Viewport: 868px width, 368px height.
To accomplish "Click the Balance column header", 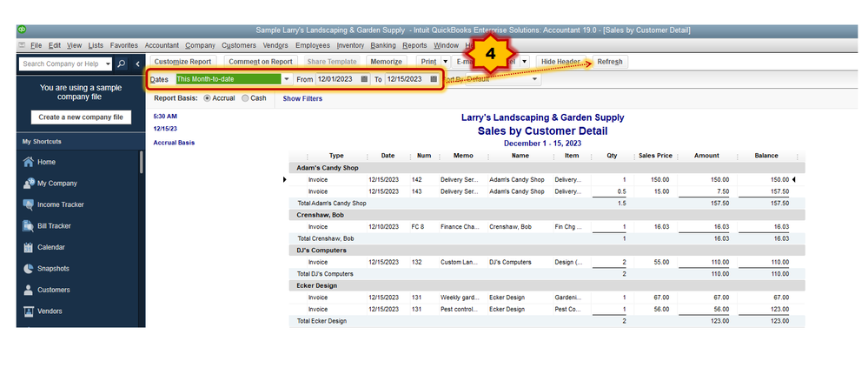I will 766,156.
